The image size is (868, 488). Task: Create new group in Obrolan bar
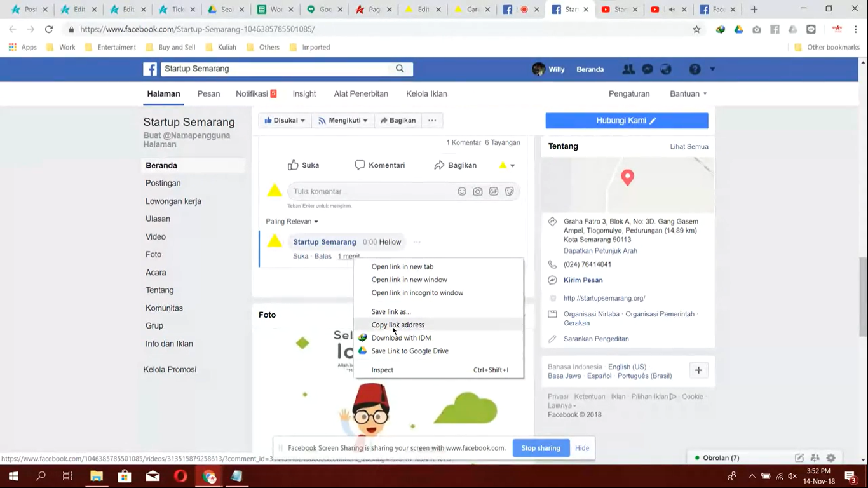point(815,457)
